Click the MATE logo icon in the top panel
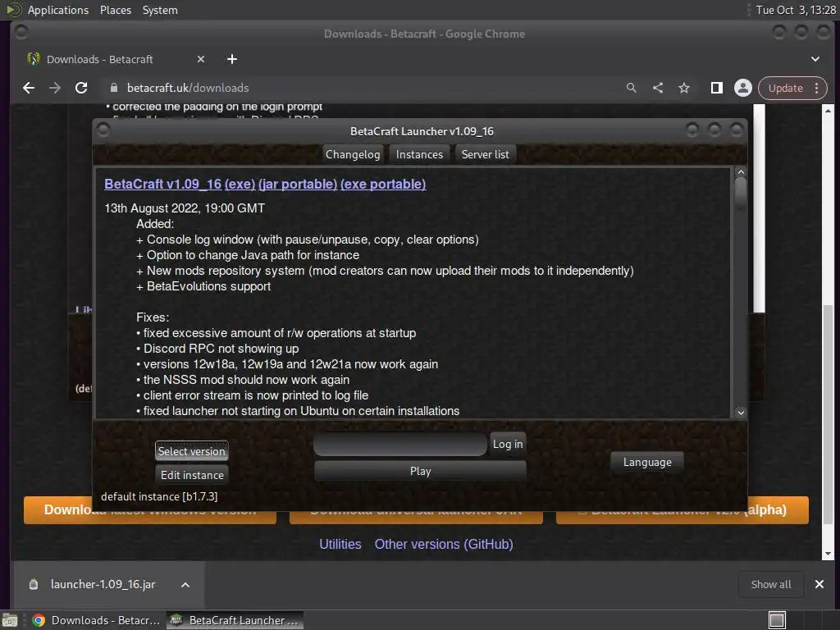Screen dimensions: 840x630 click(x=13, y=10)
